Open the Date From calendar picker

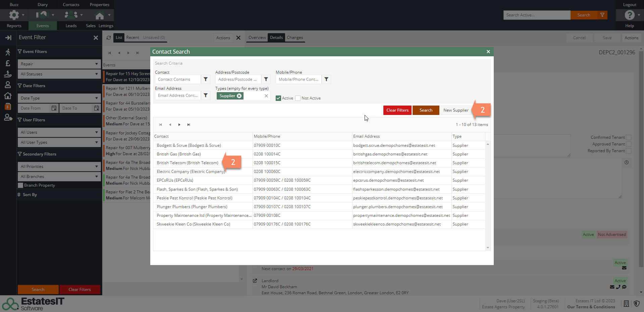click(54, 108)
